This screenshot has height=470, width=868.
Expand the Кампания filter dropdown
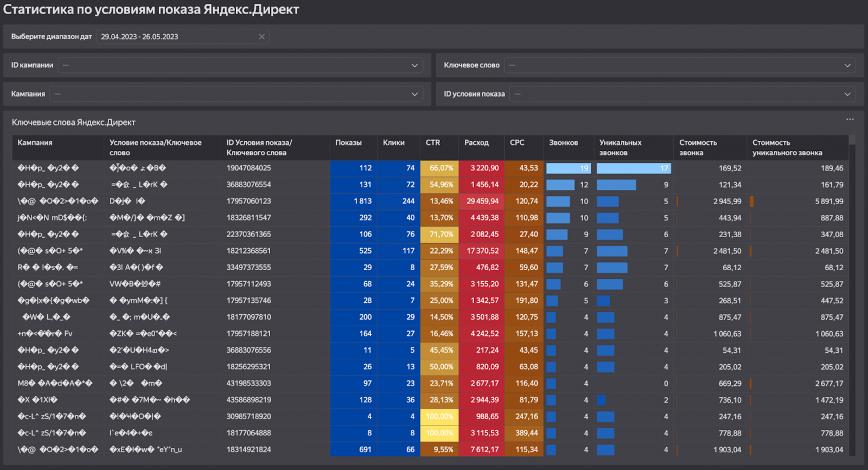(x=414, y=94)
